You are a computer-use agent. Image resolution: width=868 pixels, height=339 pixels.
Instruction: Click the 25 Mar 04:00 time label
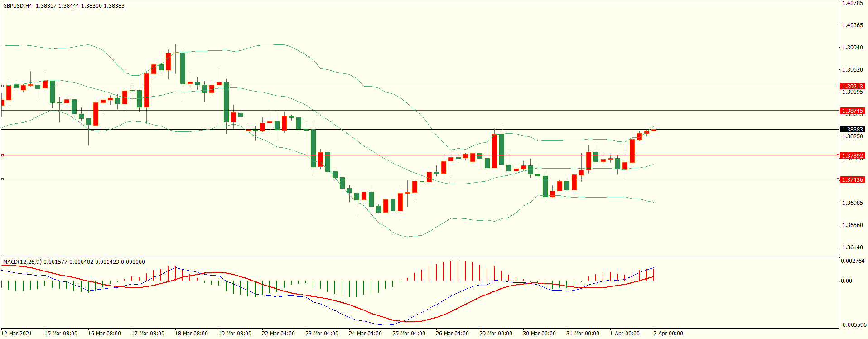(x=409, y=334)
